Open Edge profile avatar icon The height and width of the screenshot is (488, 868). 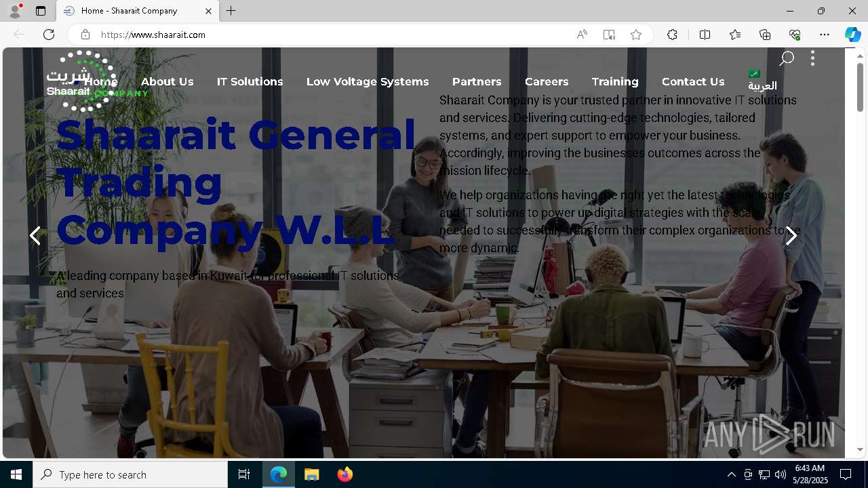coord(15,11)
